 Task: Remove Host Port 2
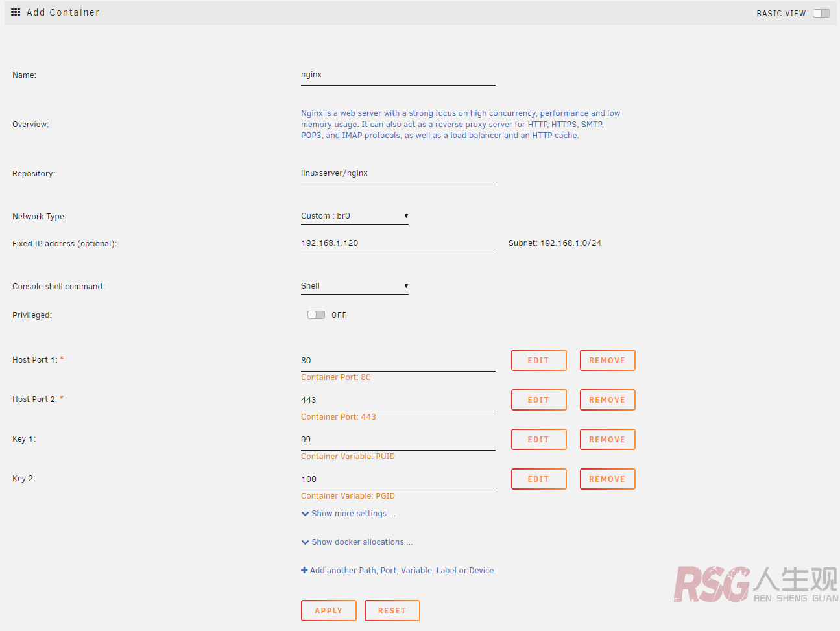point(608,400)
